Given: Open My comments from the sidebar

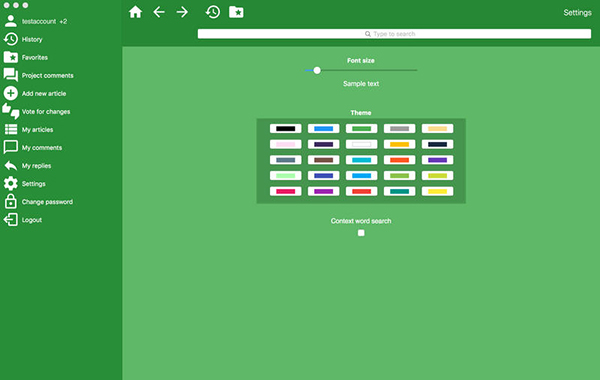Looking at the screenshot, I should [42, 148].
